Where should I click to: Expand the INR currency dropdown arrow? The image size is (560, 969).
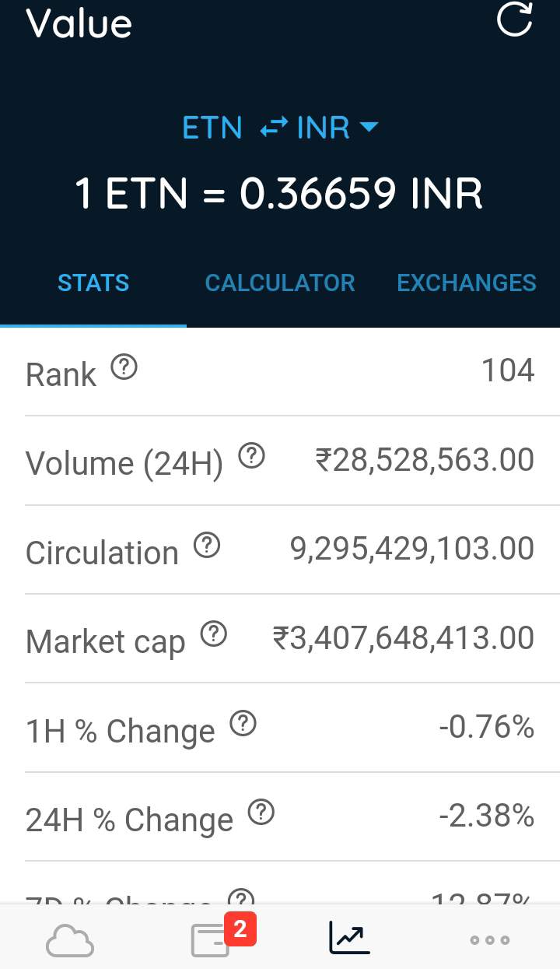coord(368,127)
